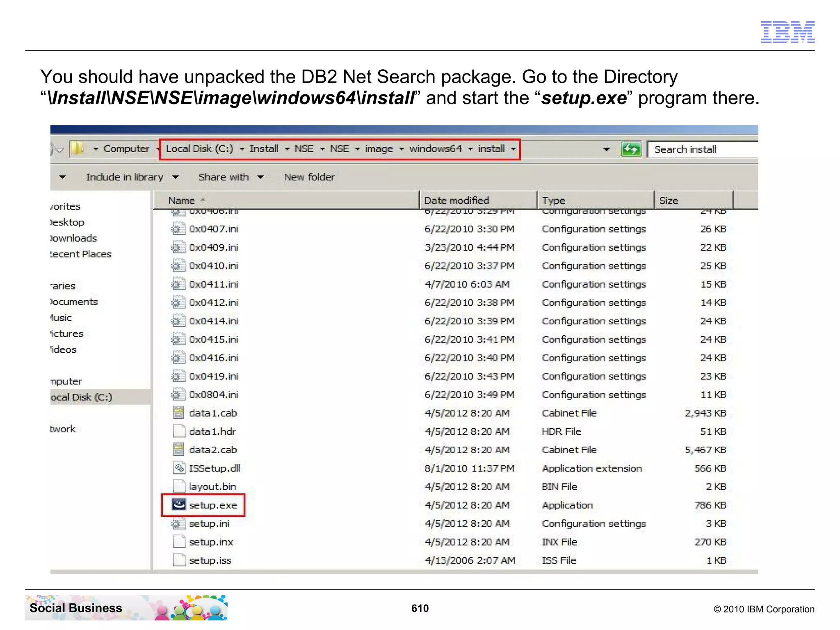
Task: Click the 0x0415.ini file icon
Action: tap(178, 339)
